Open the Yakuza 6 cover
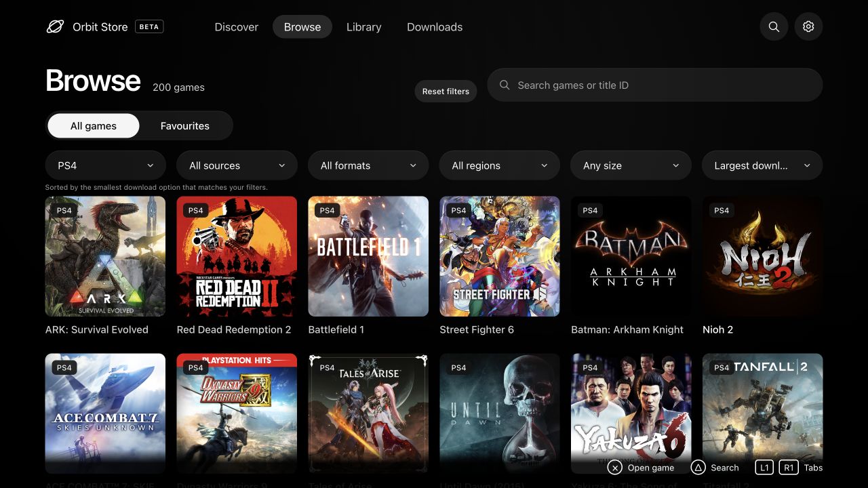The image size is (868, 488). point(631,413)
